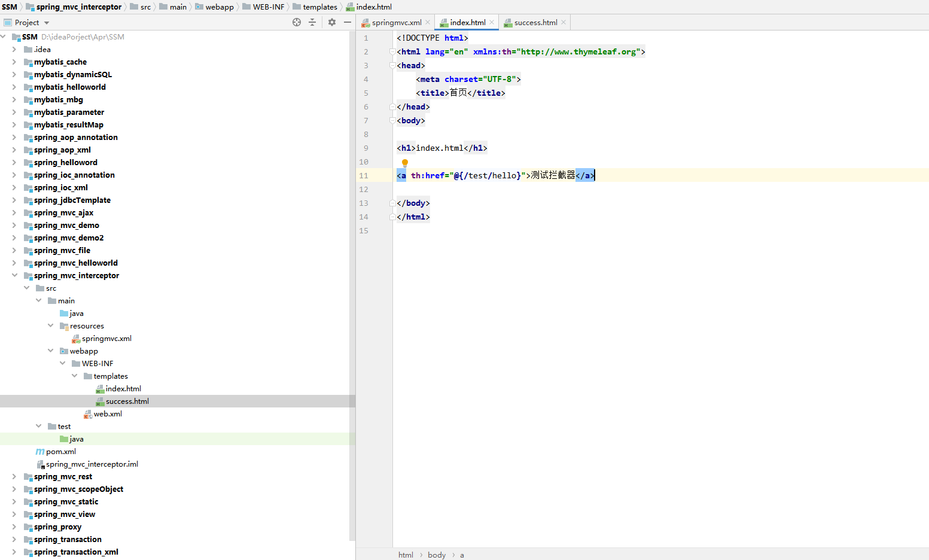929x560 pixels.
Task: Select spring_mvc_scopeObject module
Action: (78, 489)
